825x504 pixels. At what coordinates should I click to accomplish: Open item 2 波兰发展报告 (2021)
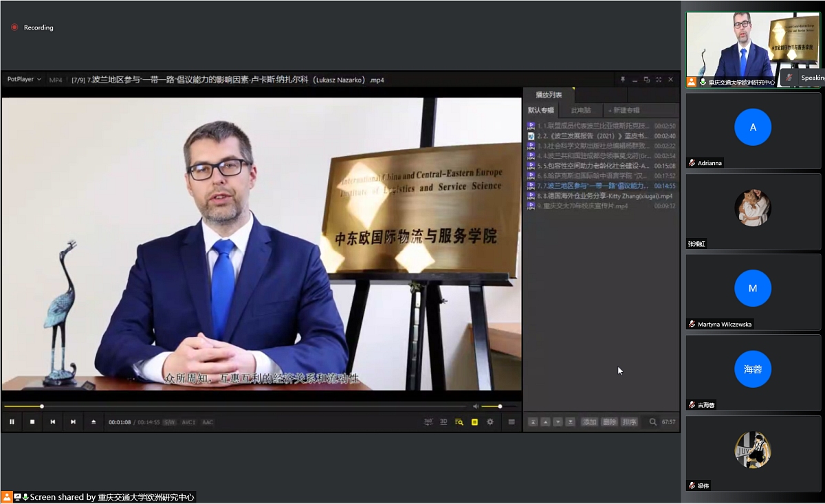pyautogui.click(x=602, y=136)
